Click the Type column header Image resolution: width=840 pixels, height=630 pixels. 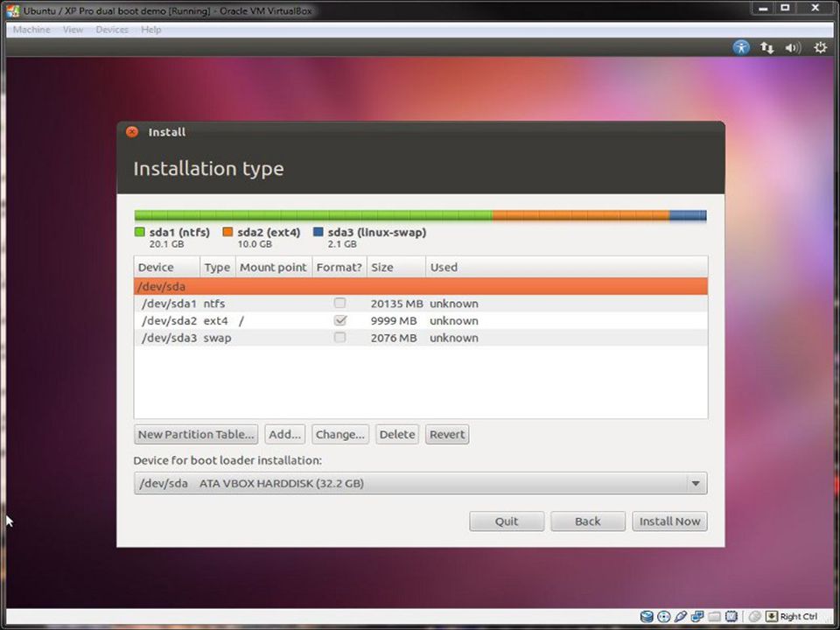[218, 267]
